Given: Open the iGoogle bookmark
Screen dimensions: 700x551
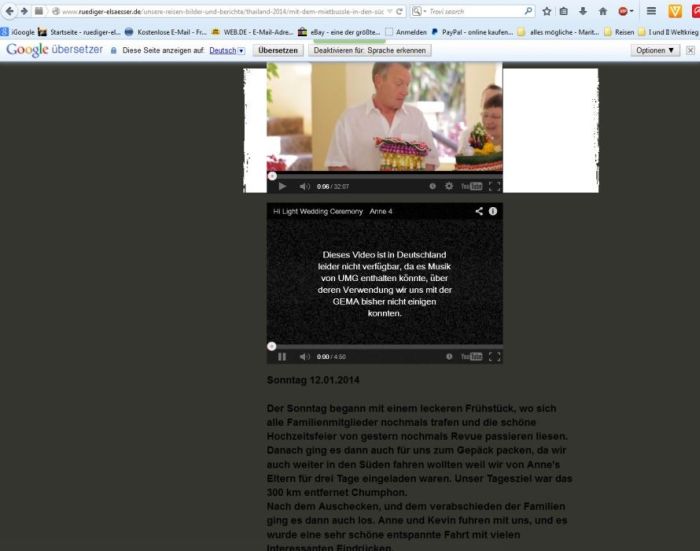Looking at the screenshot, I should point(18,32).
